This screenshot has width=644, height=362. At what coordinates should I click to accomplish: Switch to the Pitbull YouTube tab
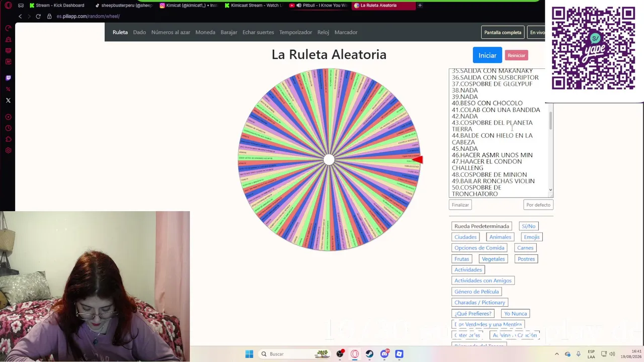click(318, 6)
